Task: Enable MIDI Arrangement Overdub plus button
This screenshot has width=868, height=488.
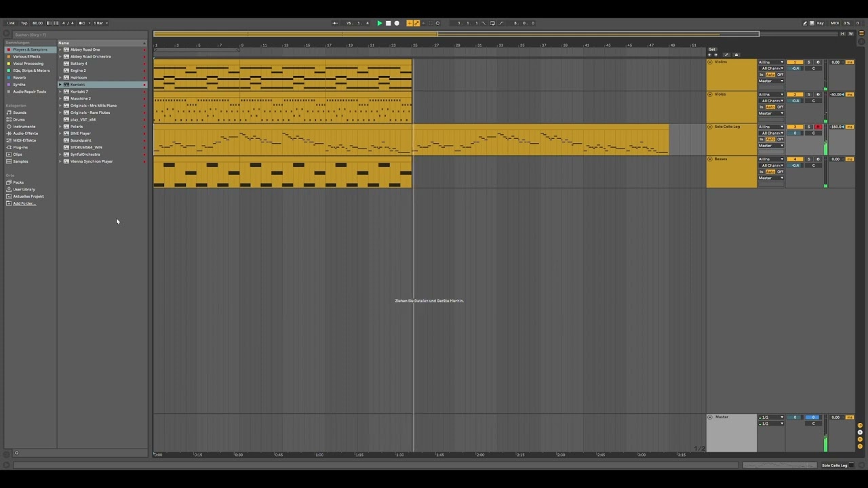Action: [x=410, y=23]
